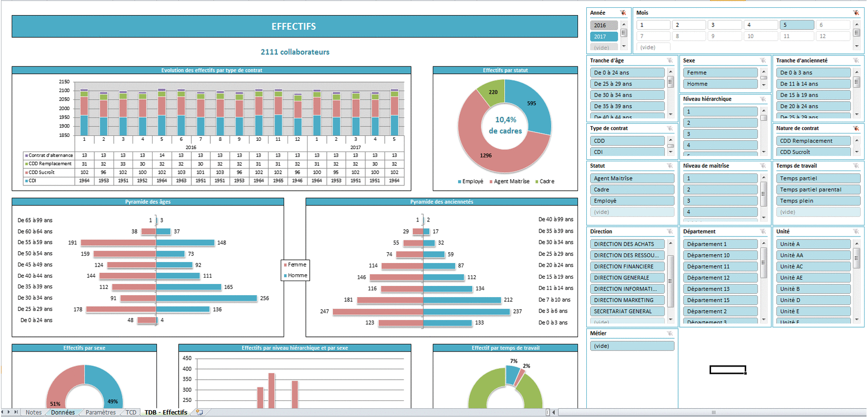Click Femme legend swatch in age pyramid
Screen dimensions: 868x417
click(x=285, y=265)
